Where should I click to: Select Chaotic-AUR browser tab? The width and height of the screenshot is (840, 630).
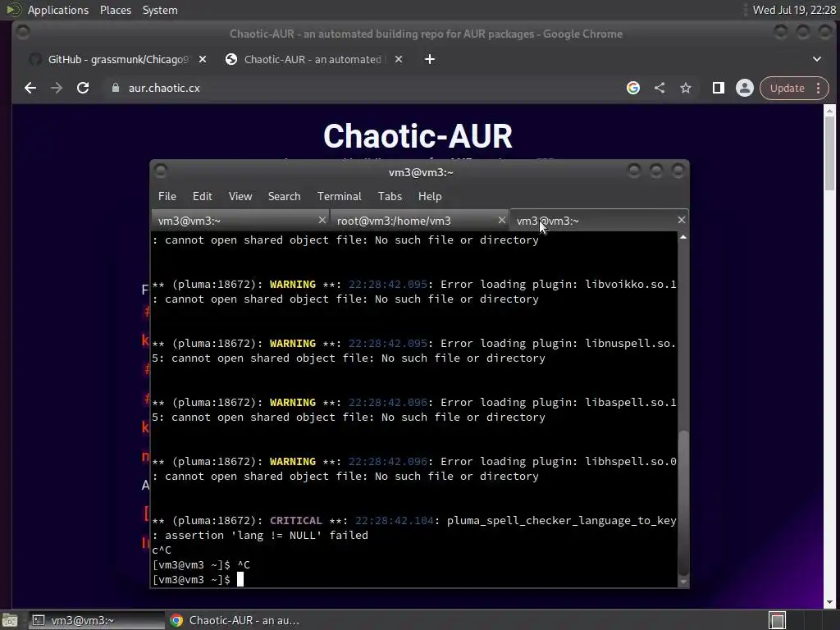point(313,59)
